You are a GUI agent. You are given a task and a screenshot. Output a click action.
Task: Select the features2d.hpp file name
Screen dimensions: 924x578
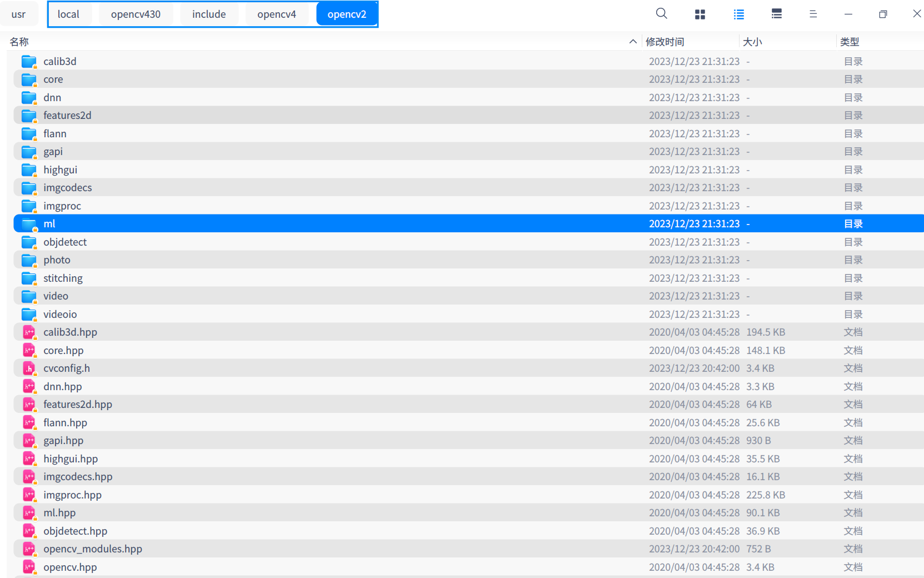tap(78, 405)
